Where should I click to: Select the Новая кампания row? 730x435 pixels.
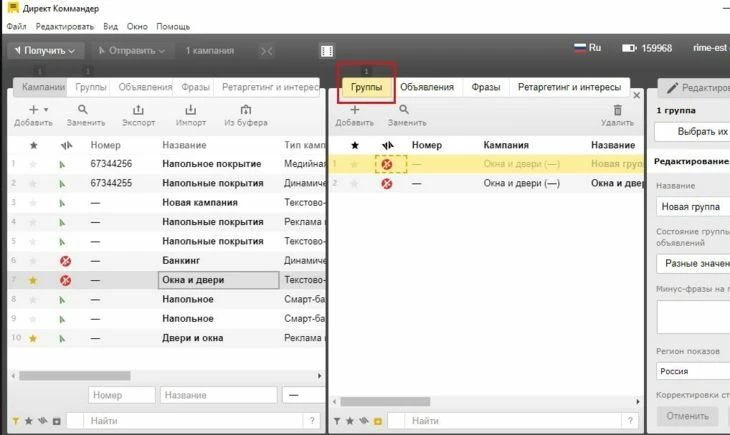point(167,203)
